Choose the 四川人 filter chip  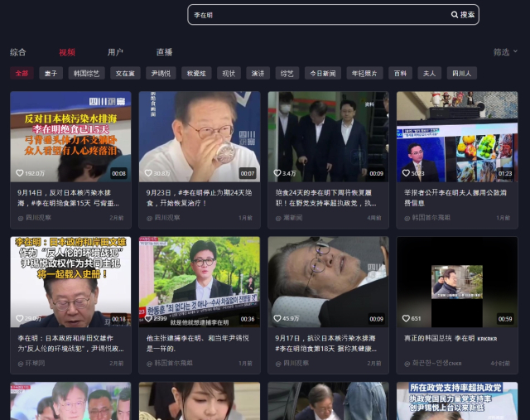coord(462,73)
